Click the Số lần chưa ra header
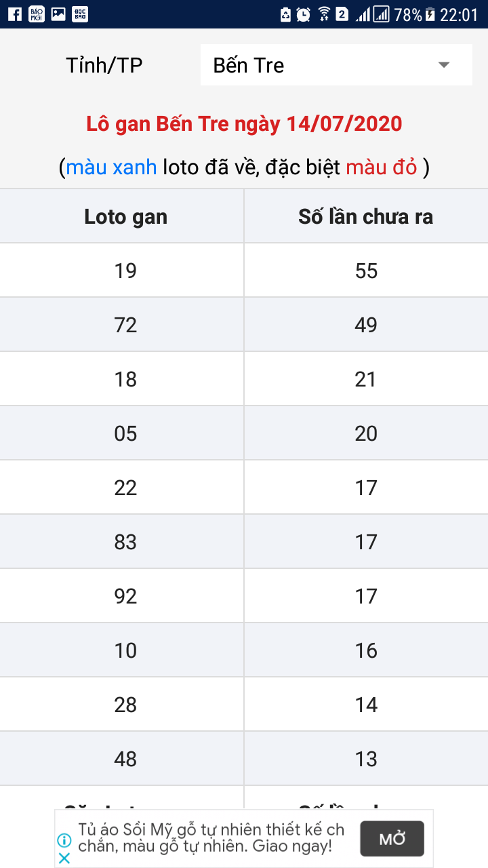This screenshot has width=488, height=868. (x=365, y=217)
